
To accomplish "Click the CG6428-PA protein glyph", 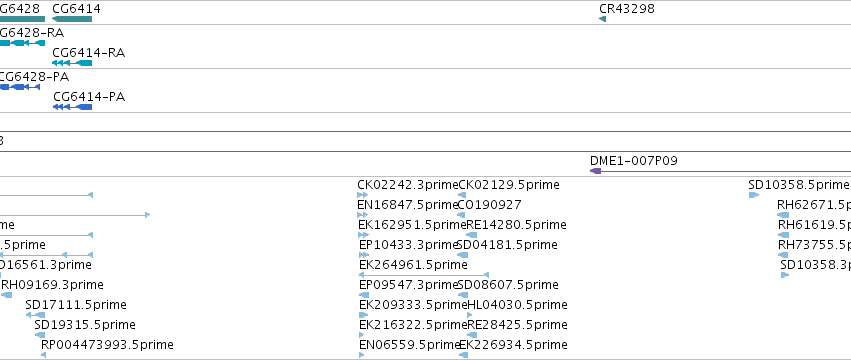I will [x=20, y=87].
